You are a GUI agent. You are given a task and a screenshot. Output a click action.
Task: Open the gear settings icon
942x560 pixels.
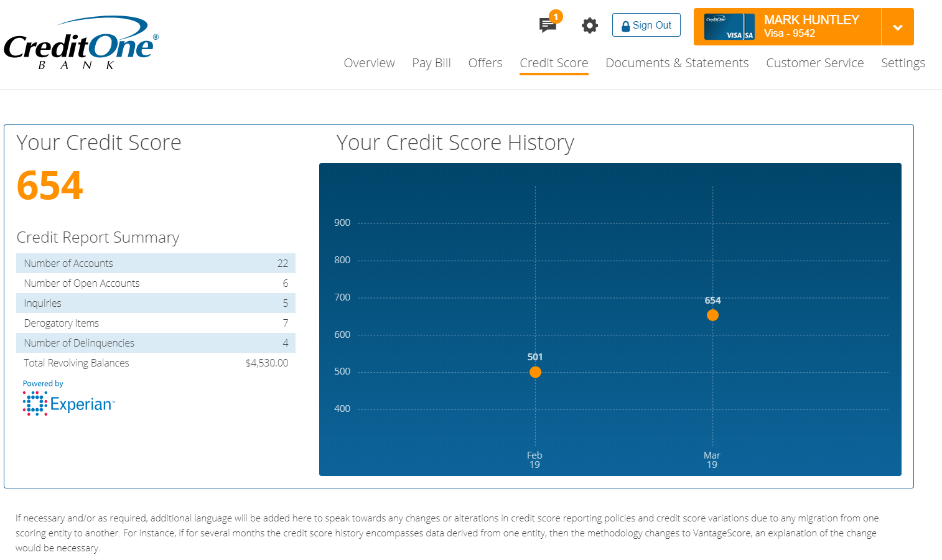point(589,26)
